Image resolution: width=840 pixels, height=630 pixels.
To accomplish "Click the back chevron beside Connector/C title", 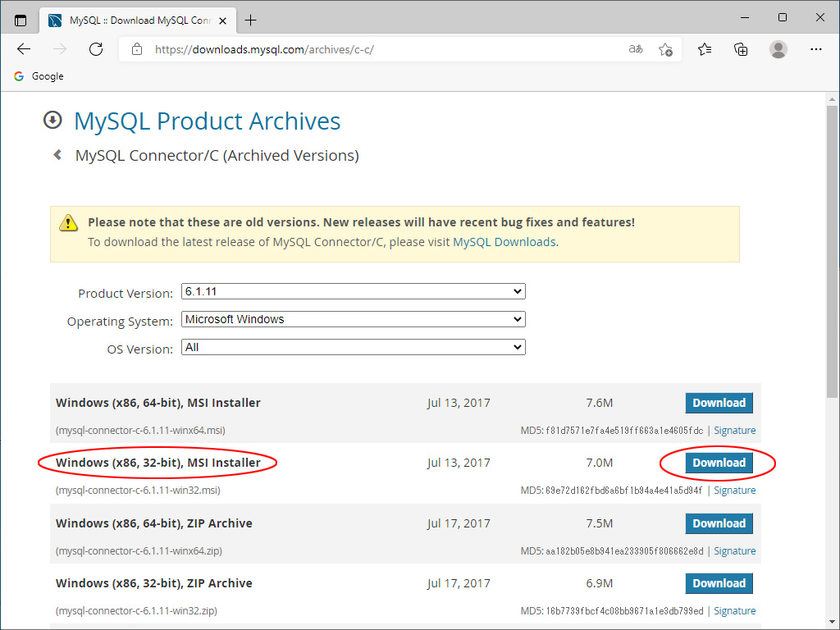I will click(57, 155).
